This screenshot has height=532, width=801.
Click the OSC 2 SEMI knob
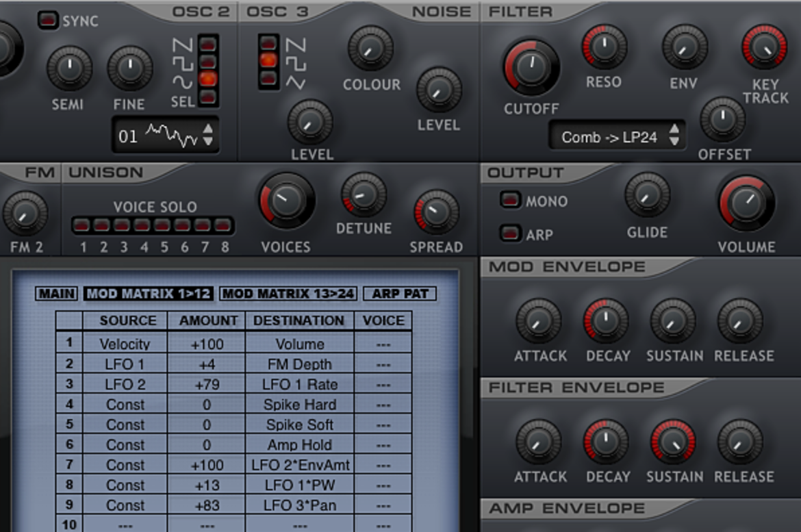[x=69, y=68]
